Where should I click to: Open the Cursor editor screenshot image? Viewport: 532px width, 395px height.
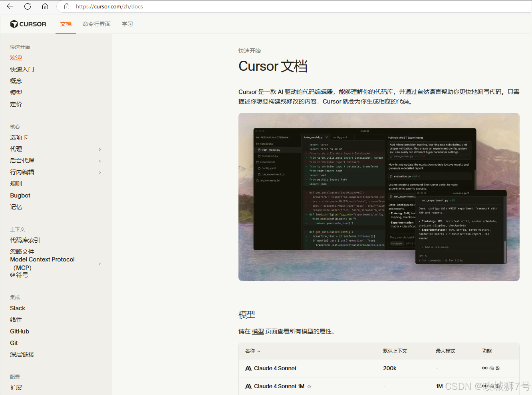379,197
